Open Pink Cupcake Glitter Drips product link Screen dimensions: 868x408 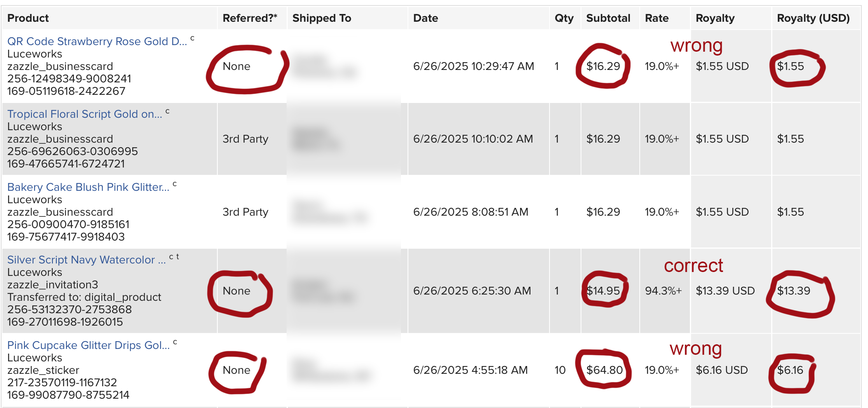tap(88, 345)
